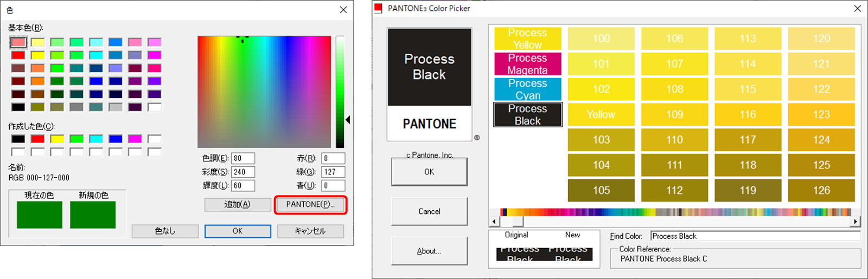Click the 追加(A) button
868x279 pixels.
pyautogui.click(x=238, y=205)
